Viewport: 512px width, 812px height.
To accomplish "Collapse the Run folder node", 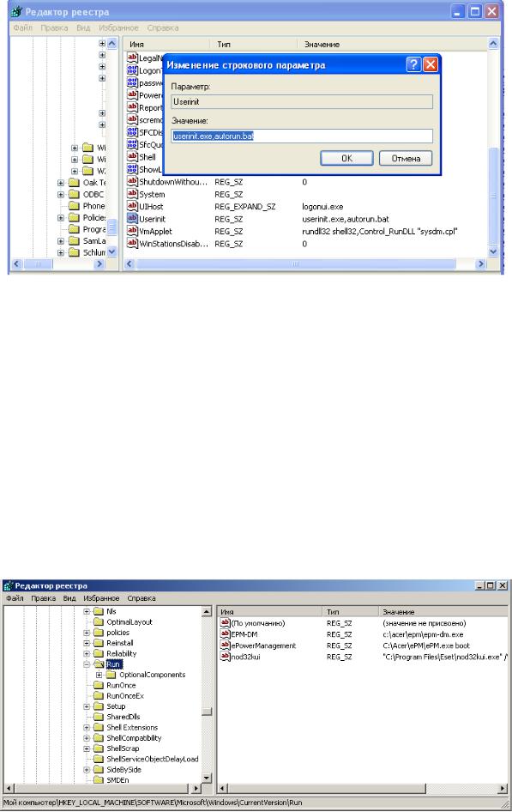I will pos(87,664).
